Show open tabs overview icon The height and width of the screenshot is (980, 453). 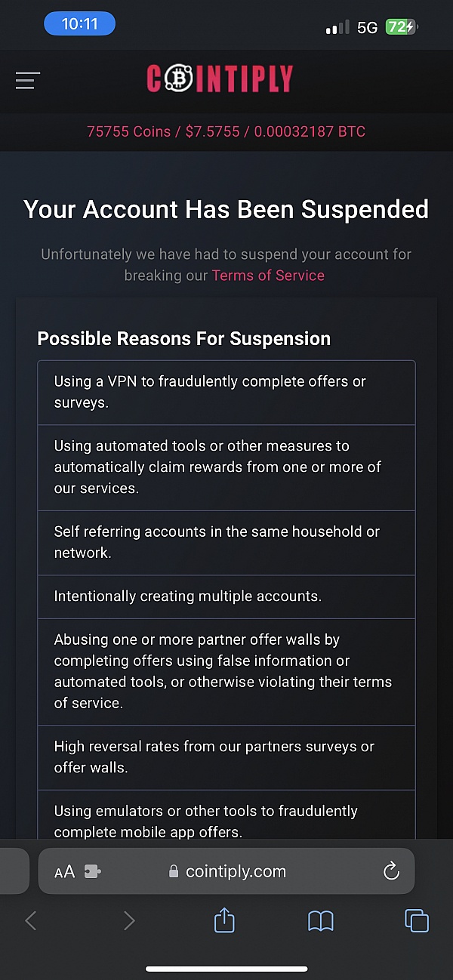point(417,921)
